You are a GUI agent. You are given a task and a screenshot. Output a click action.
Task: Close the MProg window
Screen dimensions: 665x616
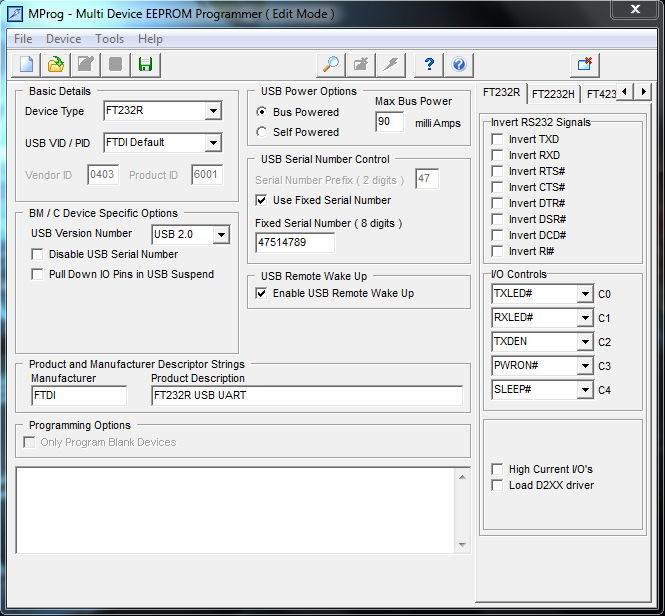point(635,8)
